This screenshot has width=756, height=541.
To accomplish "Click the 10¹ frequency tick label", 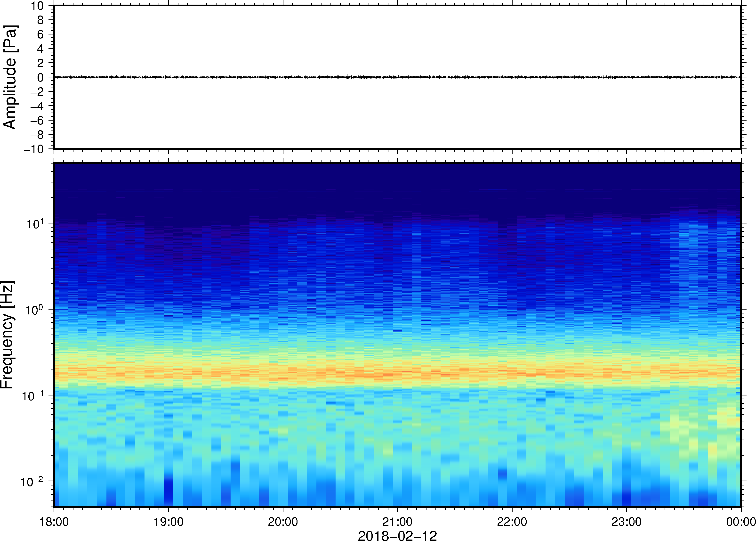I will pos(35,223).
